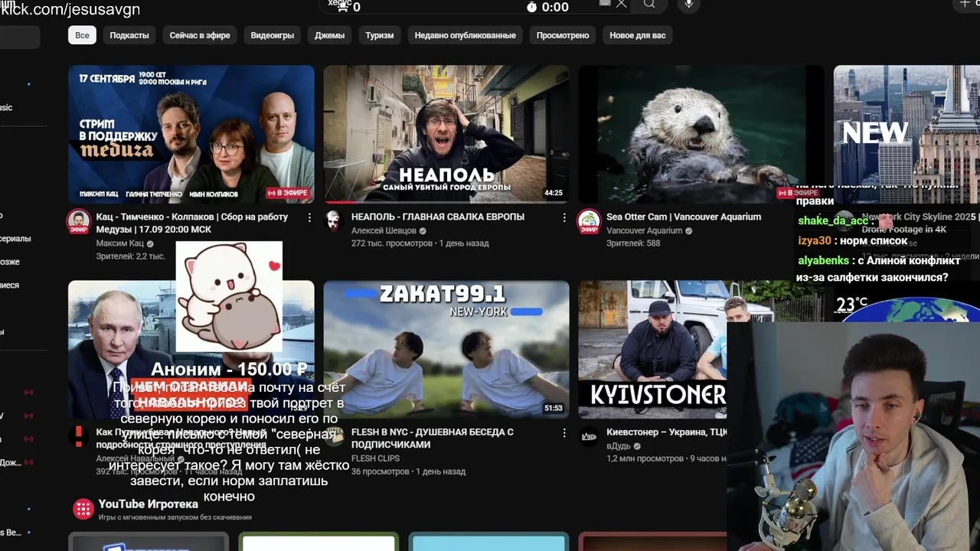
Task: Open the Vancouver Aquarium channel avatar
Action: pyautogui.click(x=589, y=221)
